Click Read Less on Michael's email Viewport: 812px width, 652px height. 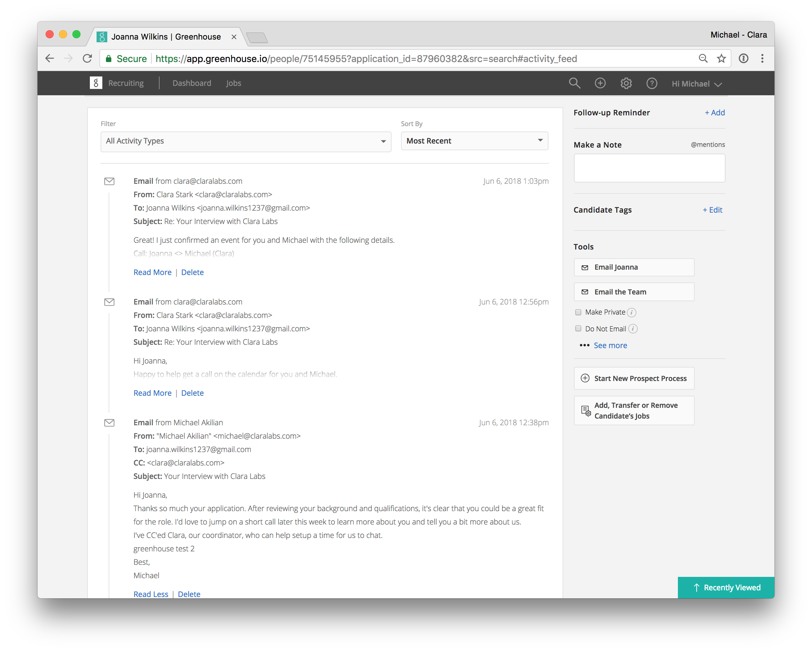pos(151,594)
